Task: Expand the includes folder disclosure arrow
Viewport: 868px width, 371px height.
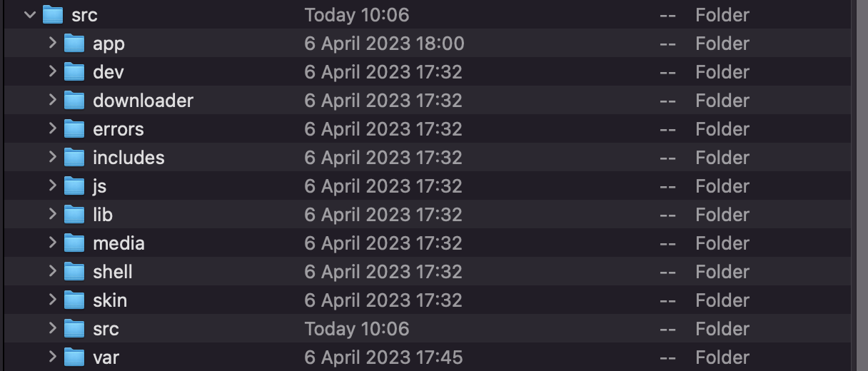Action: [52, 157]
